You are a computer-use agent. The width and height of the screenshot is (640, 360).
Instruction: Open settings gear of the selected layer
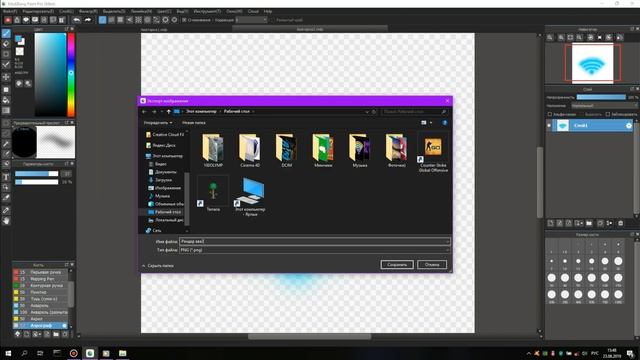(x=629, y=126)
